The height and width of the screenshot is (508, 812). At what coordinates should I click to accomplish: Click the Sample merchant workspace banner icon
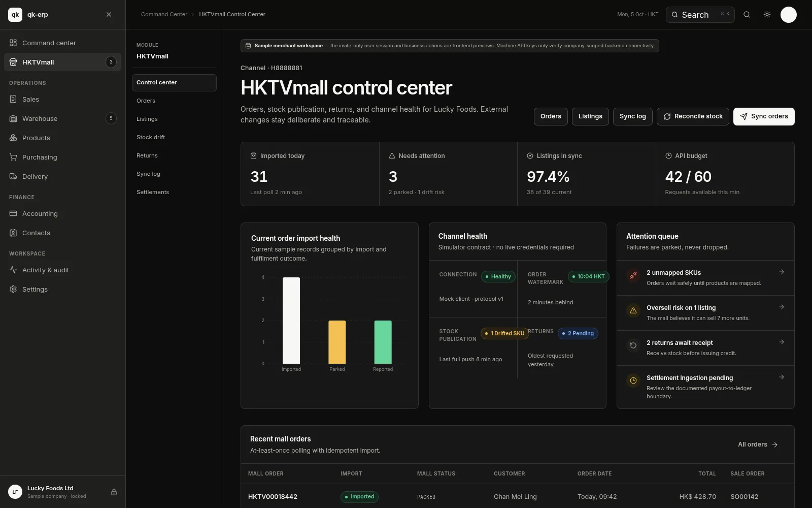pyautogui.click(x=248, y=46)
